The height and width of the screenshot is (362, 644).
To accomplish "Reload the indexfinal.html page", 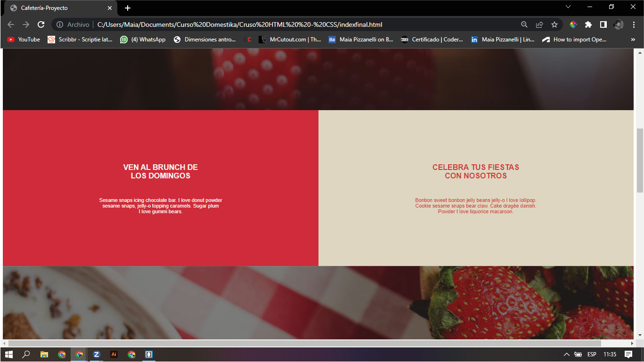I will [41, 24].
